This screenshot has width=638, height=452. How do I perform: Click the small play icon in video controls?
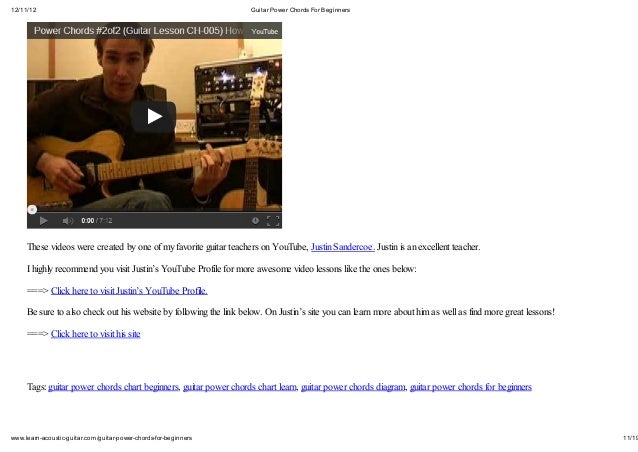tap(44, 221)
